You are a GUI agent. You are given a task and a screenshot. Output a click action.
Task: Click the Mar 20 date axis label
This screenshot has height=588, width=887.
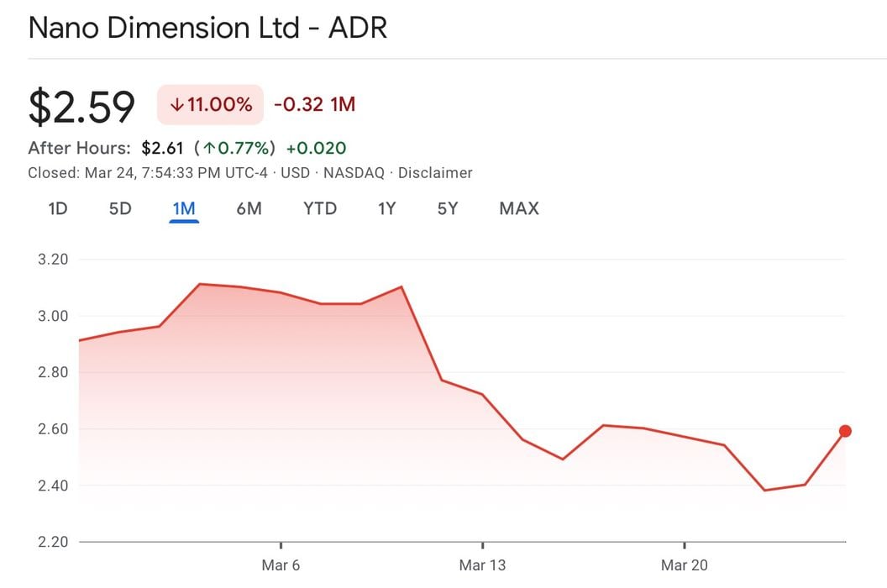tap(685, 565)
